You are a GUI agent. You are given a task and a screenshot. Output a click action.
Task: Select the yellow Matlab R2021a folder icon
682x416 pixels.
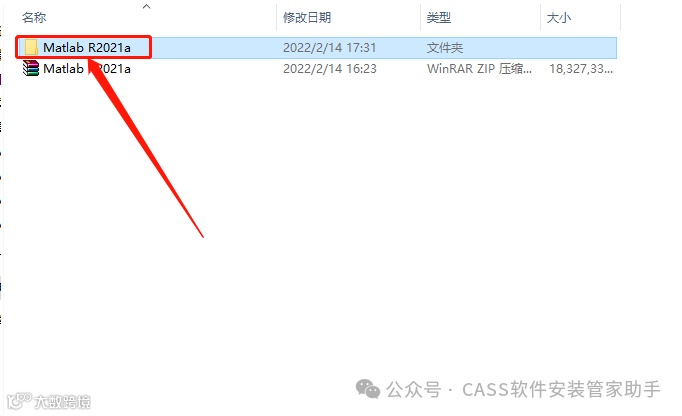(x=31, y=47)
